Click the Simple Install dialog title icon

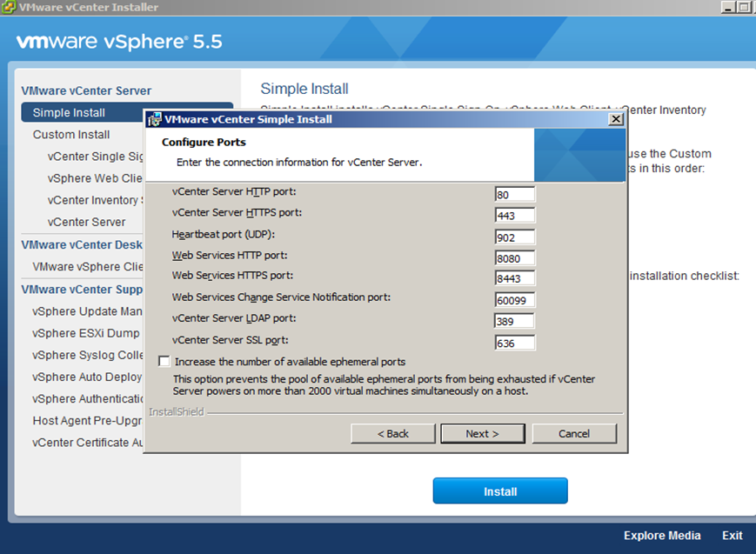coord(154,119)
